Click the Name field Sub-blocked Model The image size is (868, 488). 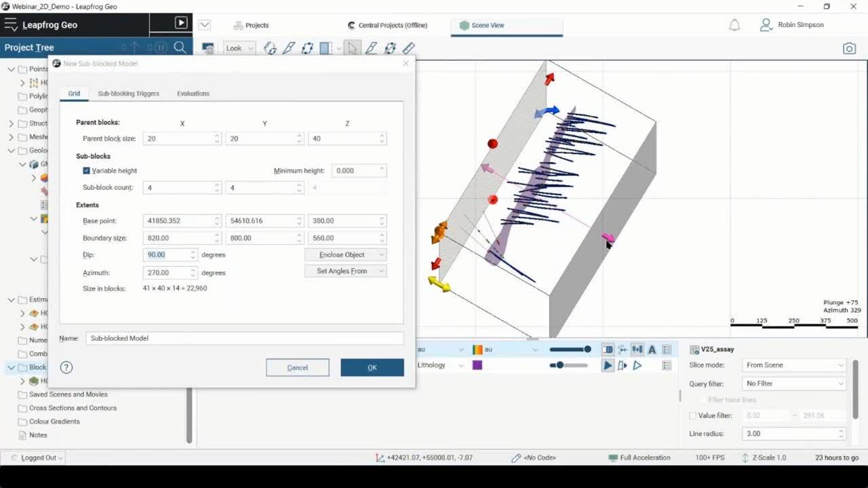pyautogui.click(x=245, y=338)
